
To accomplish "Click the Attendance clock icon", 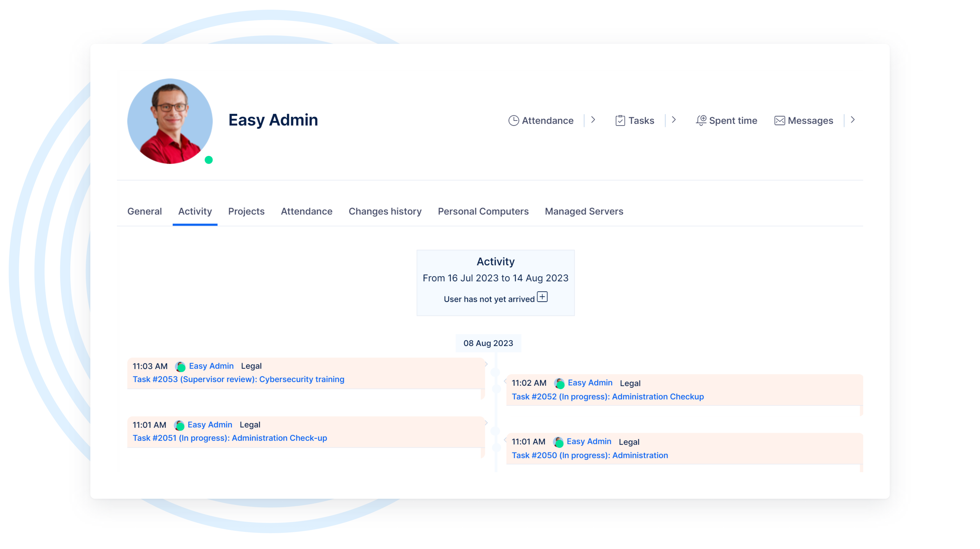I will coord(513,120).
